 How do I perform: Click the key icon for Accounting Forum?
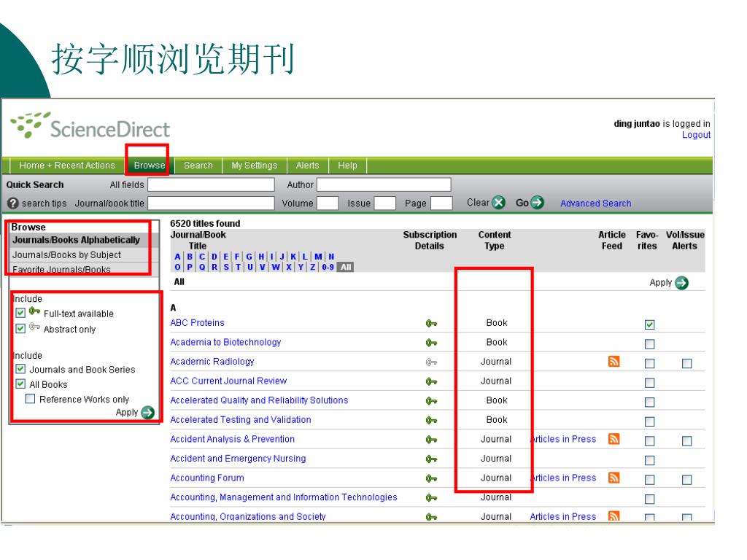(x=431, y=478)
